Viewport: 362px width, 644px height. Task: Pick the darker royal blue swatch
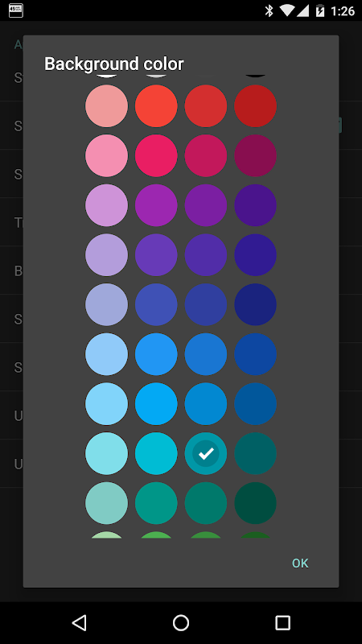[206, 354]
